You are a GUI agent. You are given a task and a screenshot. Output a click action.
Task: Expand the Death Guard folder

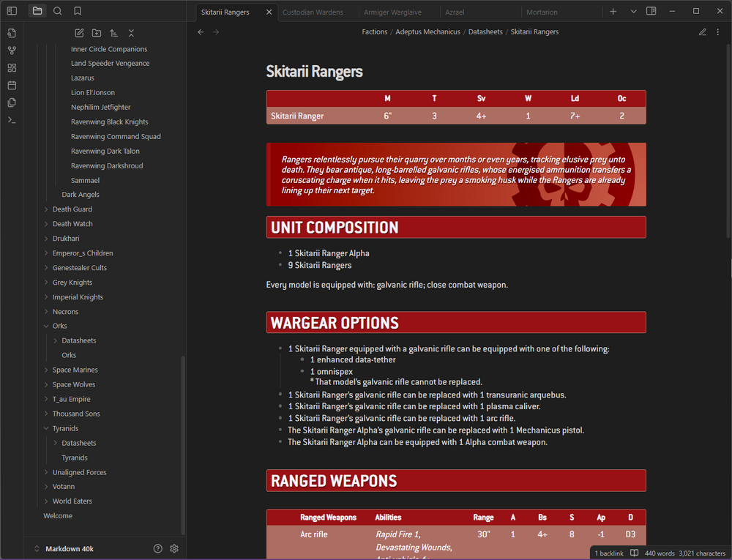[72, 209]
